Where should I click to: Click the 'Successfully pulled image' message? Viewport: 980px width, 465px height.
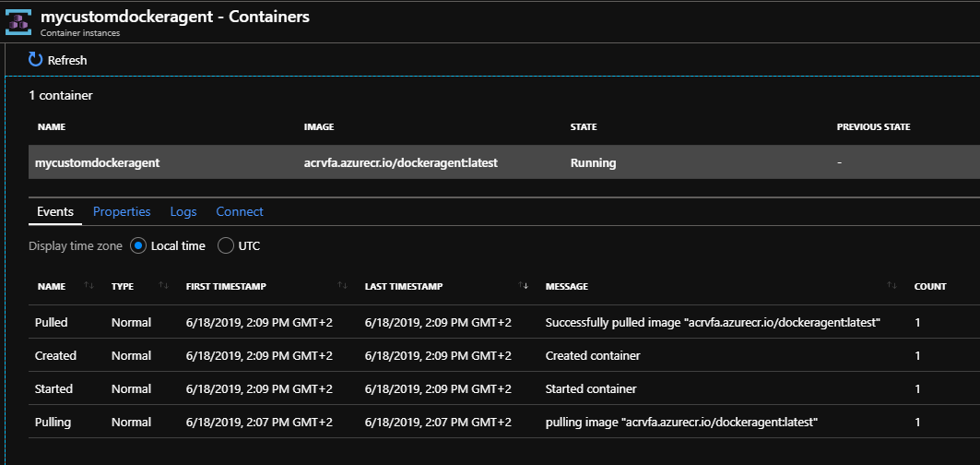coord(714,322)
